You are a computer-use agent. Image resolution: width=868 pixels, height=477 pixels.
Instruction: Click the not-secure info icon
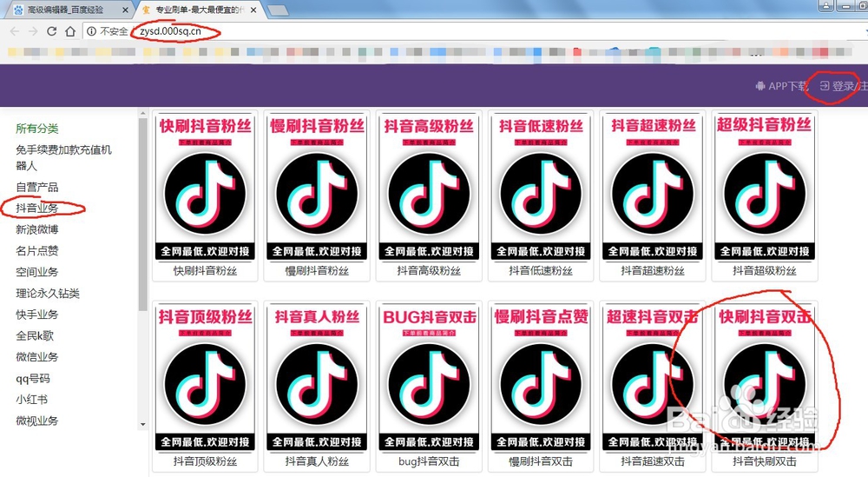[x=91, y=31]
